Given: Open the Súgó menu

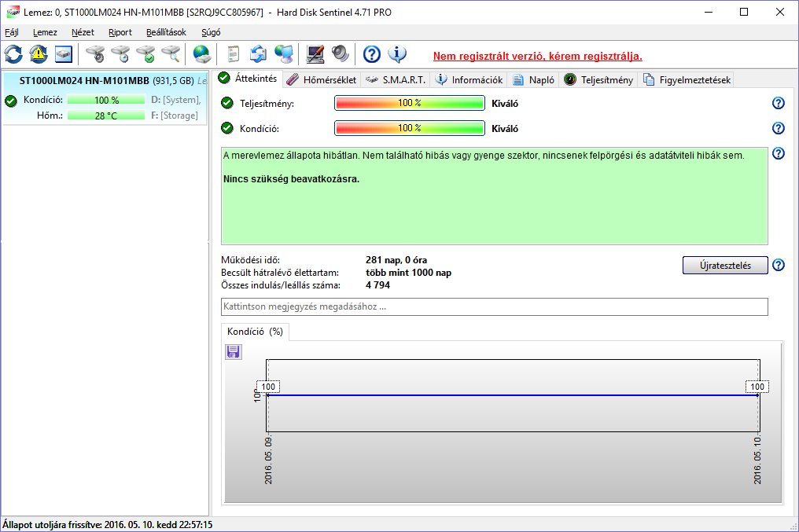Looking at the screenshot, I should point(211,32).
